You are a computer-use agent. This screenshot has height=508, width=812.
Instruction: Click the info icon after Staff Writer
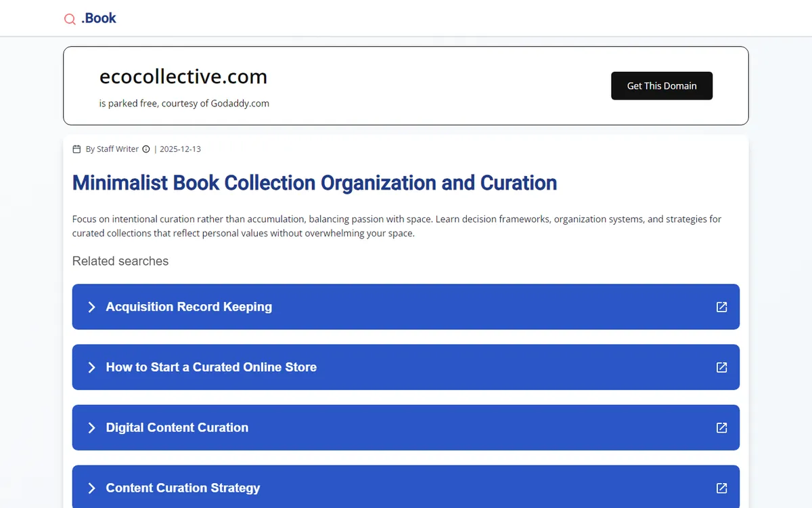tap(146, 149)
